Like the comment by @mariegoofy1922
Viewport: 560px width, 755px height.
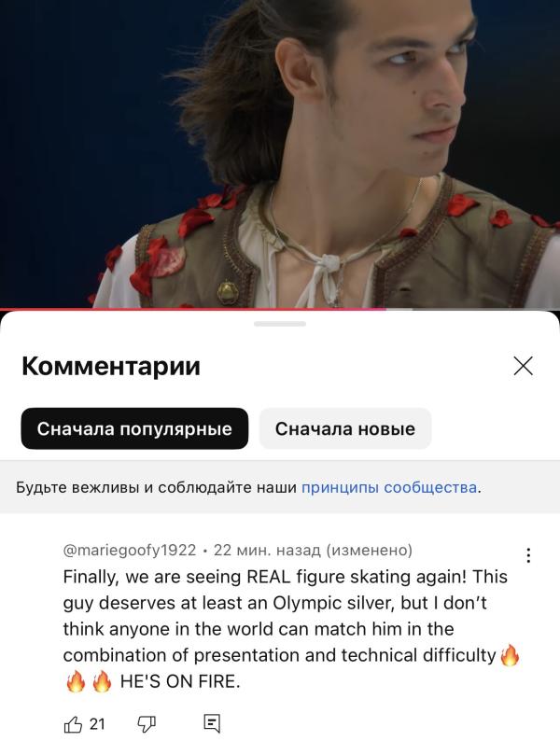[73, 724]
